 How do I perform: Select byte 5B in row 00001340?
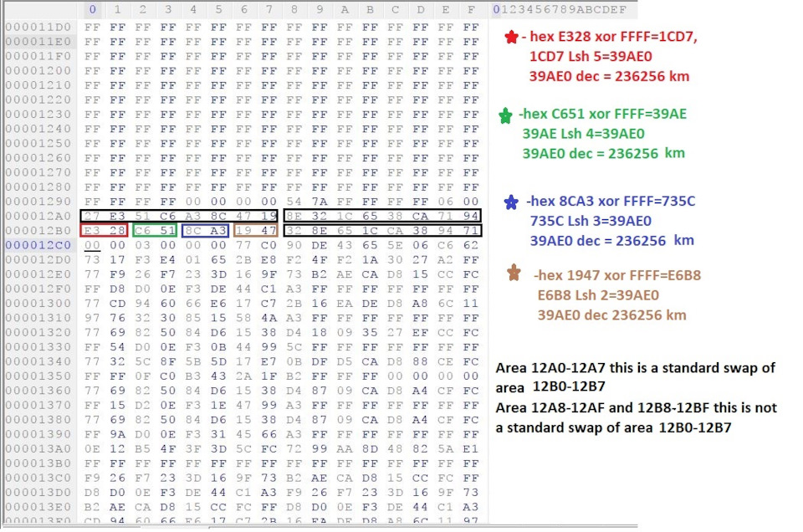point(193,361)
